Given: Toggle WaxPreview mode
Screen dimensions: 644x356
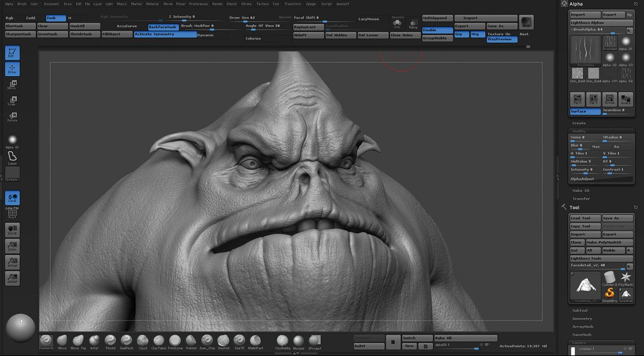Looking at the screenshot, I should (501, 39).
